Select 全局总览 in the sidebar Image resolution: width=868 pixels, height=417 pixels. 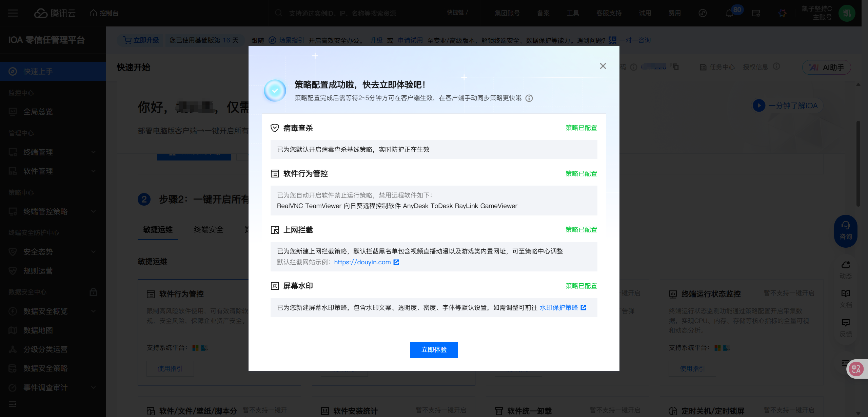pos(38,112)
